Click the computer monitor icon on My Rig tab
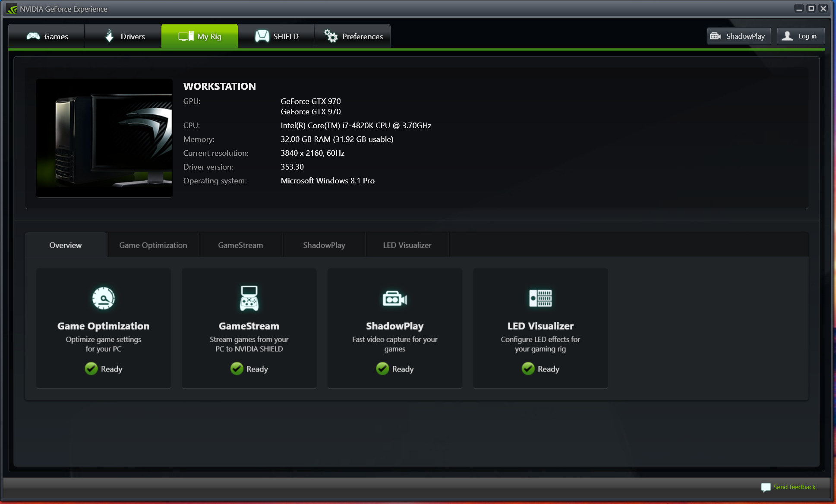 point(186,36)
